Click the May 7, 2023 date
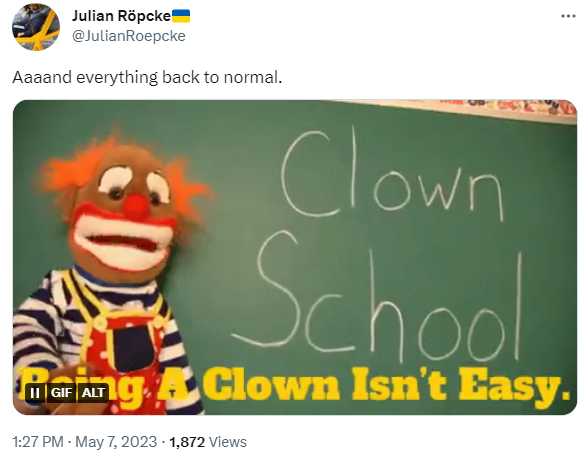 116,442
